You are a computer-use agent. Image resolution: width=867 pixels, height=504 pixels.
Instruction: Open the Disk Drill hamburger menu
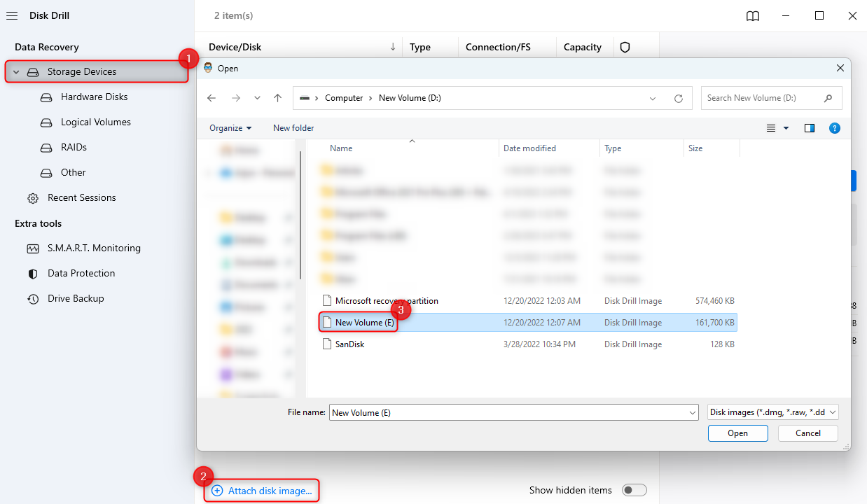tap(12, 15)
